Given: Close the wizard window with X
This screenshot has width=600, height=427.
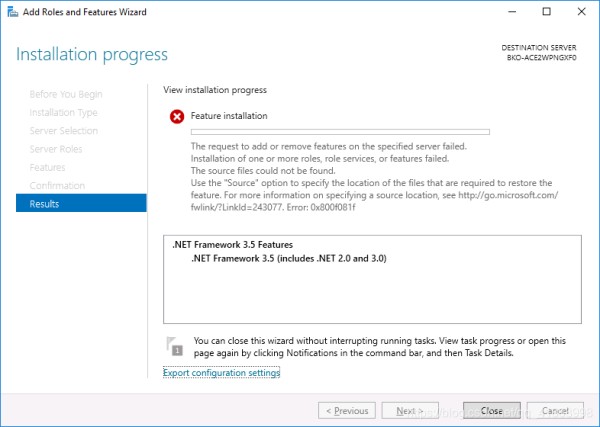Looking at the screenshot, I should tap(581, 11).
